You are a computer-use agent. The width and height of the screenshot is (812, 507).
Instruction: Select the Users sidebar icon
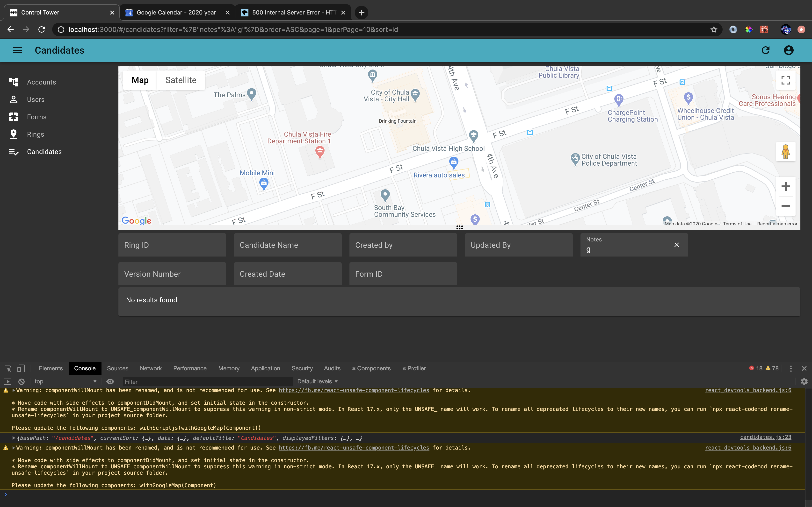pos(14,99)
